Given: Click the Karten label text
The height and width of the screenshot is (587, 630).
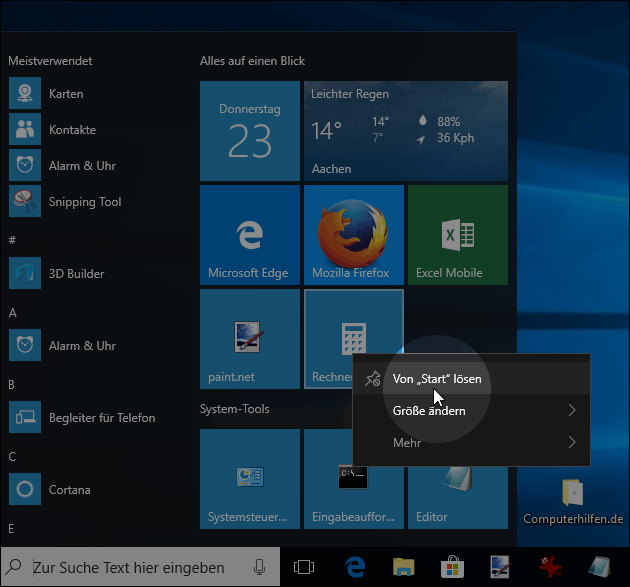Looking at the screenshot, I should 66,94.
